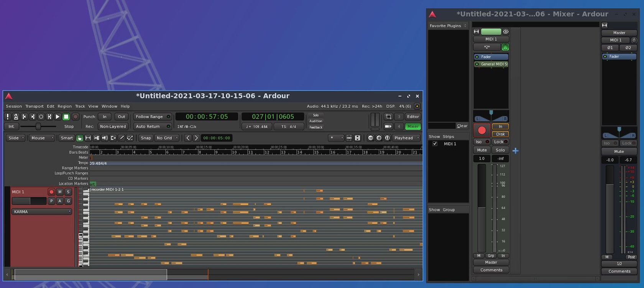Click the Editor button
Viewport: 644px width, 288px height.
[413, 117]
